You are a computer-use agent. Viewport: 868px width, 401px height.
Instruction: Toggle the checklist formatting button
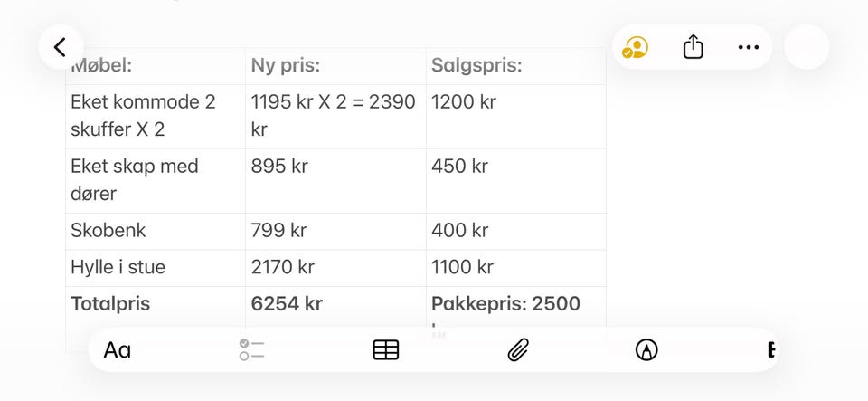[251, 350]
